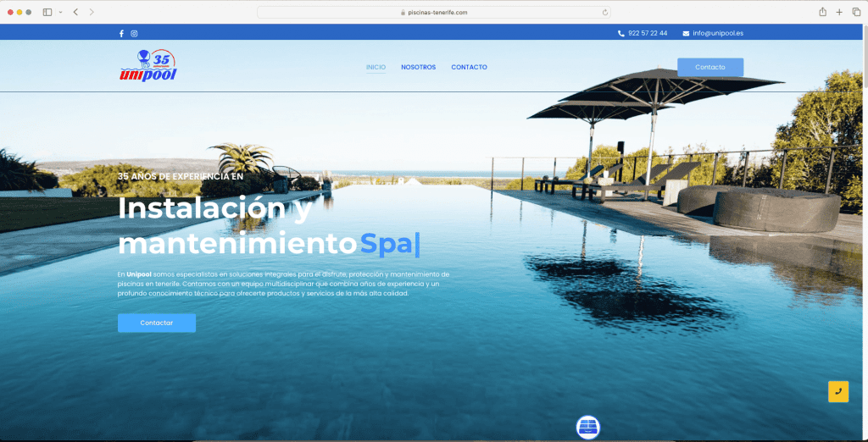
Task: Click the piscinas-tenerife.com address bar
Action: [433, 12]
